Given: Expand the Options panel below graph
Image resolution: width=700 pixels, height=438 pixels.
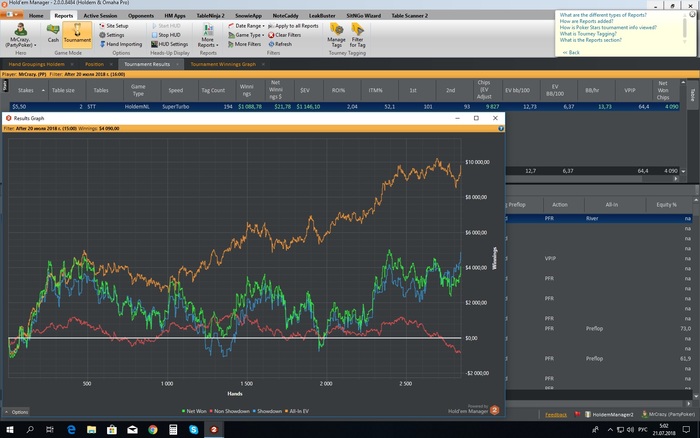Looking at the screenshot, I should [18, 411].
